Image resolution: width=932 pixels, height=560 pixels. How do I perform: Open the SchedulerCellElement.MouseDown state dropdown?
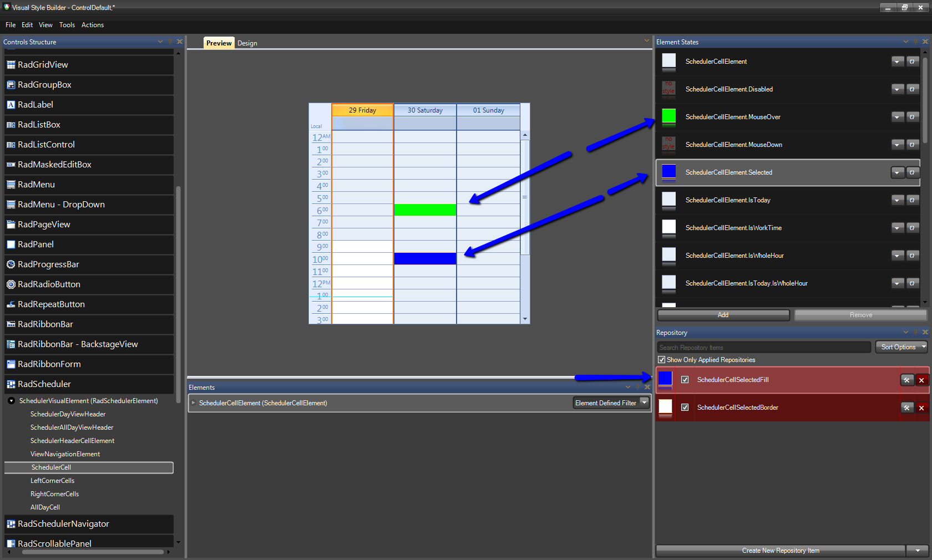(898, 145)
